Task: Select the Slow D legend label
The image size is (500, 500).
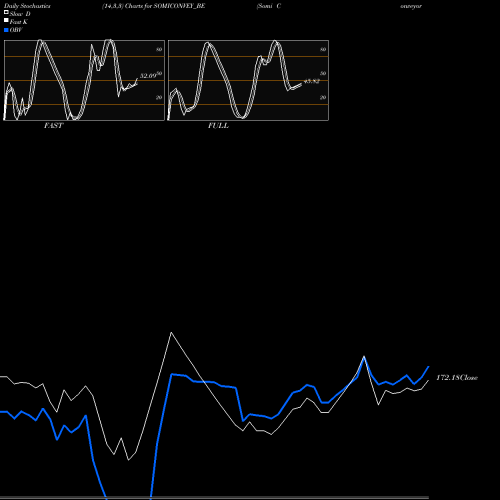Action: click(x=20, y=14)
